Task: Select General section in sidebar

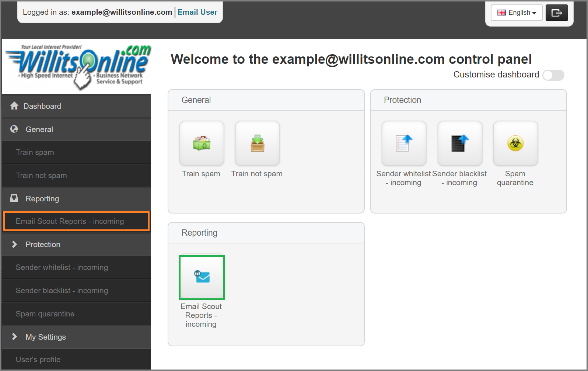Action: pos(76,129)
